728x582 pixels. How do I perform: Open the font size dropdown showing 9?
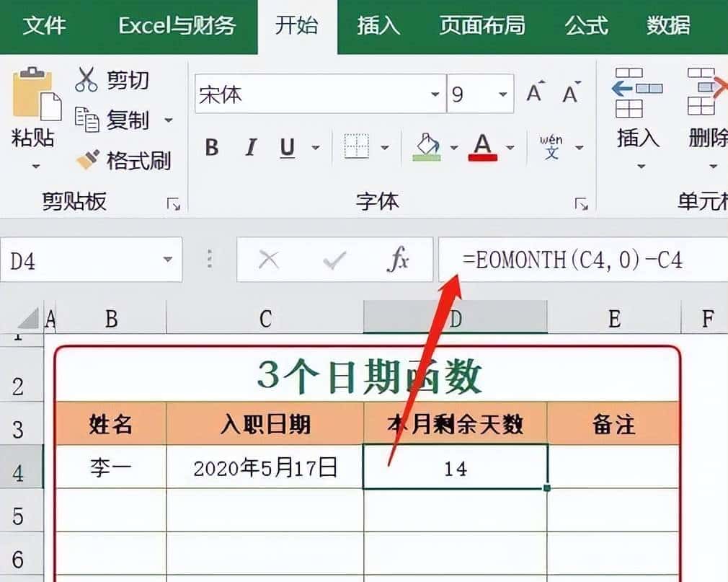coord(502,94)
